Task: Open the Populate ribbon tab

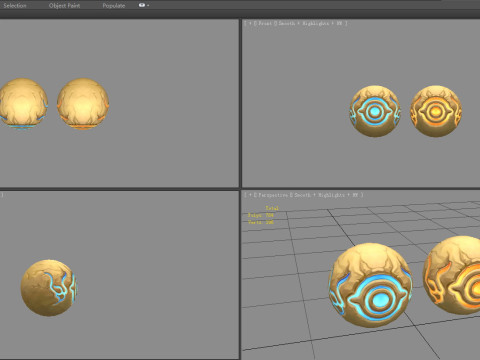Action: pos(114,5)
